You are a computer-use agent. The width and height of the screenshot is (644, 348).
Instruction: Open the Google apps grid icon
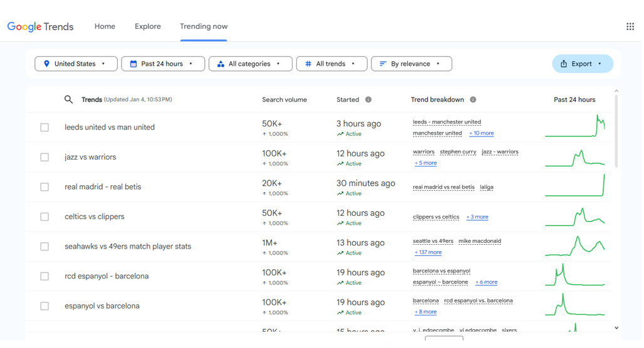coord(630,27)
